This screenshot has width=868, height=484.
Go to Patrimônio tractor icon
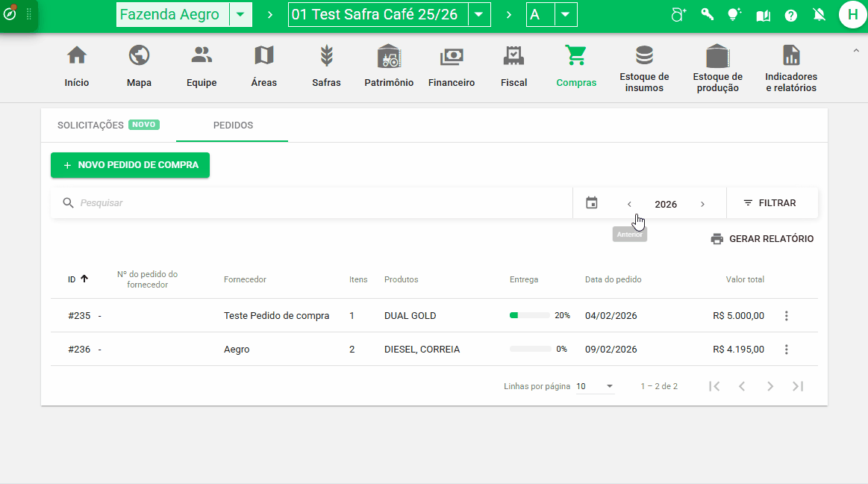389,56
